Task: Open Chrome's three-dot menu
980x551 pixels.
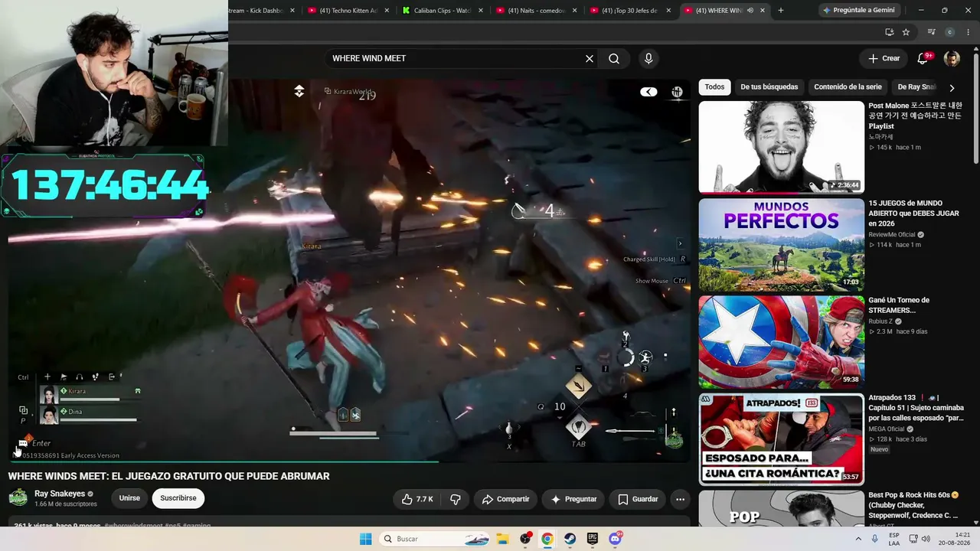Action: tap(968, 32)
